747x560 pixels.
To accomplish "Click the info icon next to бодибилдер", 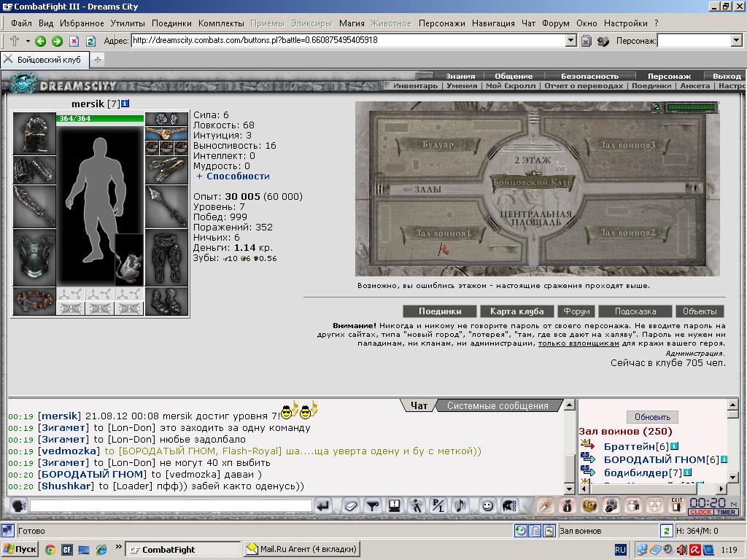I will [687, 472].
